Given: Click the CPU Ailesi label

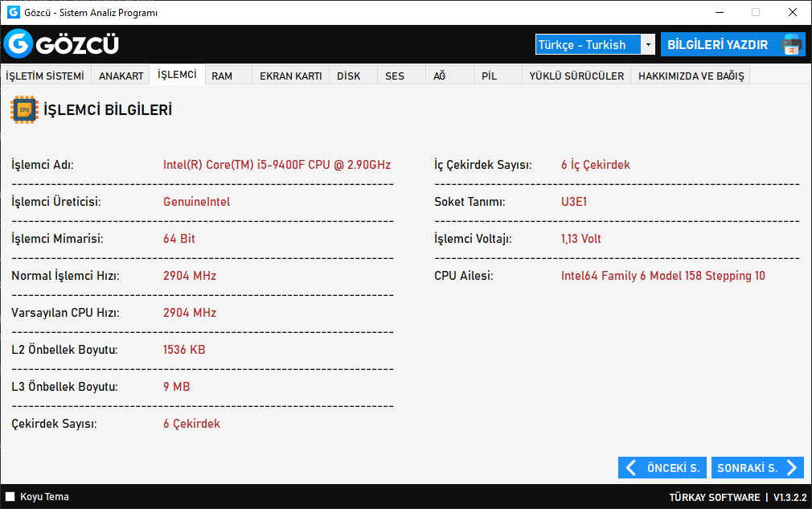Looking at the screenshot, I should point(463,276).
